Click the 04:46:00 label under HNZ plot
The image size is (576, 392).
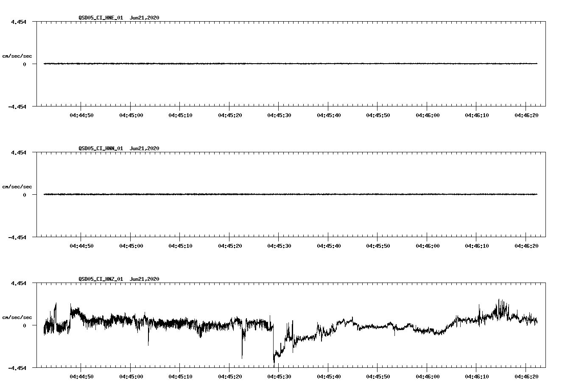point(427,376)
